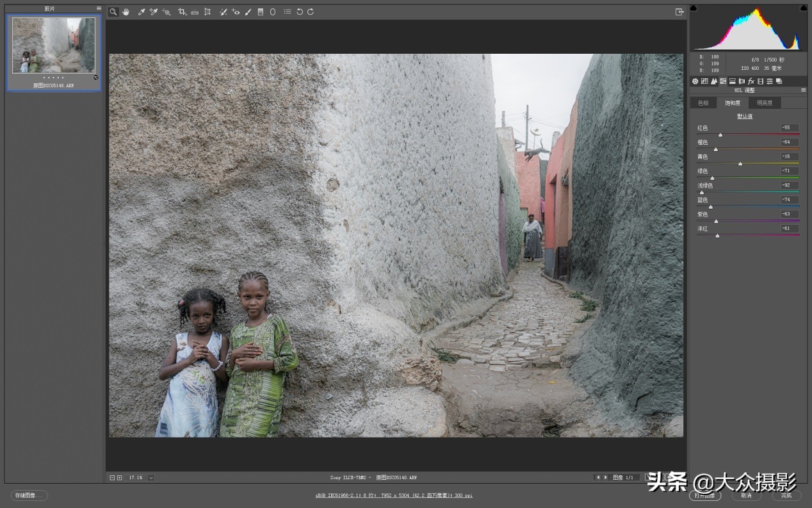Open the Presets panel icon
Viewport: 812px width, 508px height.
point(770,81)
